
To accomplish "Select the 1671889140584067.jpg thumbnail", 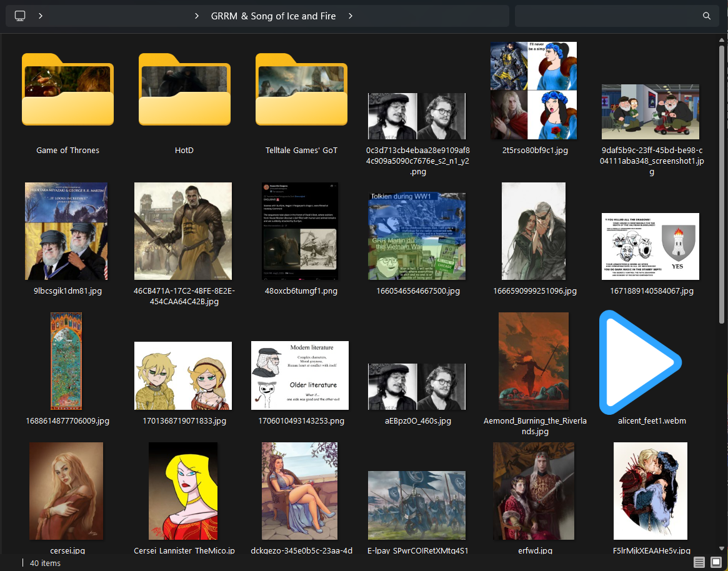I will tap(651, 247).
